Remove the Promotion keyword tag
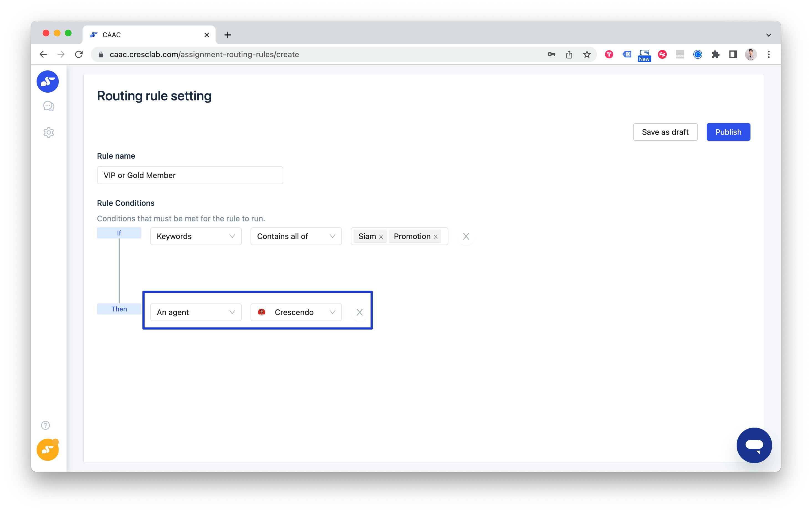812x513 pixels. tap(436, 237)
